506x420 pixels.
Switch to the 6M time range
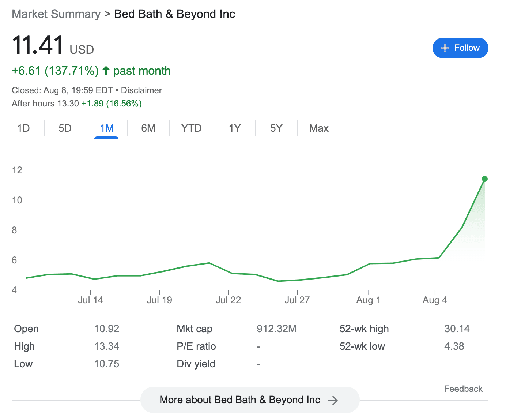click(x=148, y=128)
